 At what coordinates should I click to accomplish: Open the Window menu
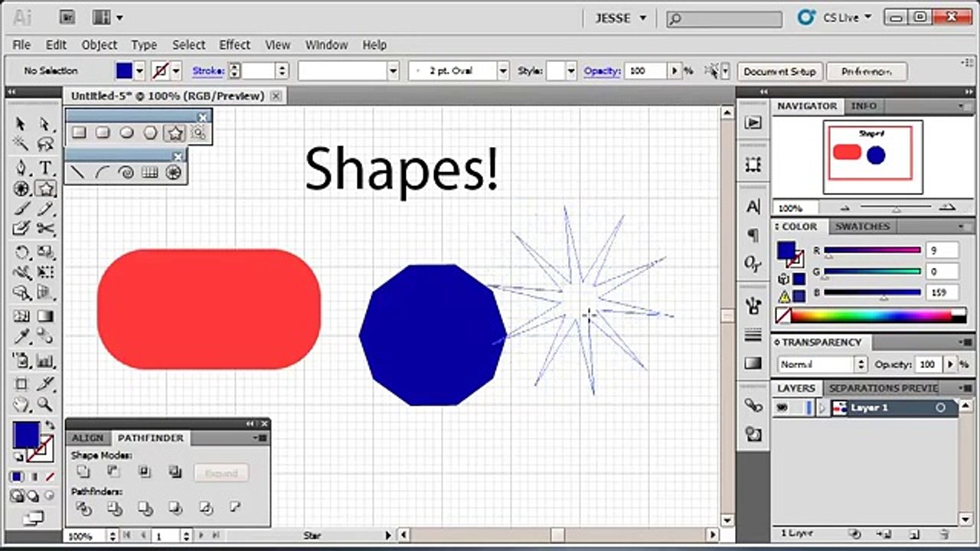(x=326, y=45)
